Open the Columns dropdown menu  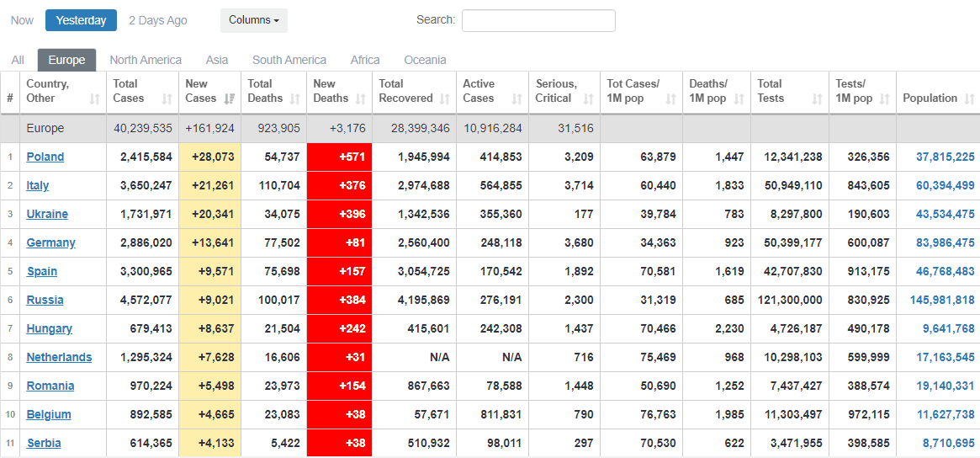(x=253, y=20)
